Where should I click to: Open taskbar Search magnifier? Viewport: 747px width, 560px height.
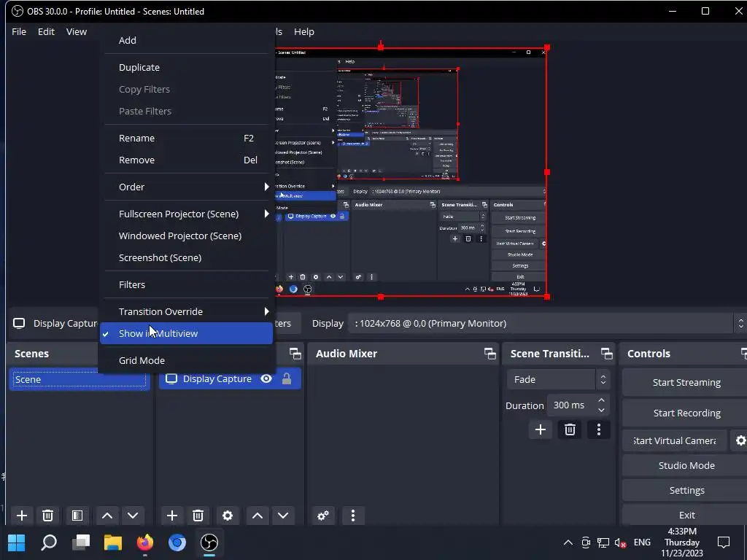pos(49,542)
